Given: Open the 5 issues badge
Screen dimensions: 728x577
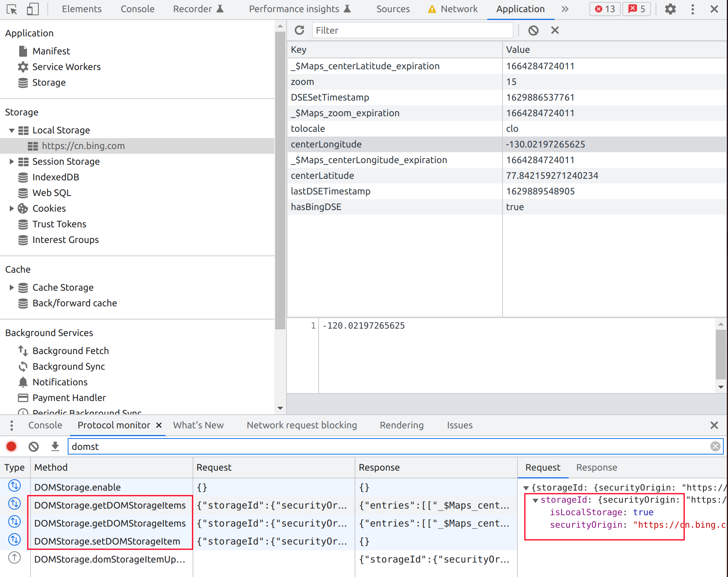Looking at the screenshot, I should [636, 9].
